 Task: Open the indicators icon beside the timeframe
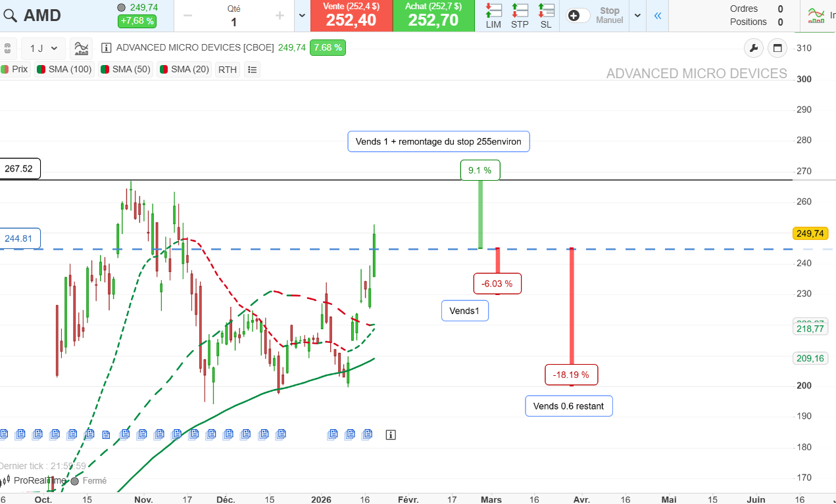82,48
